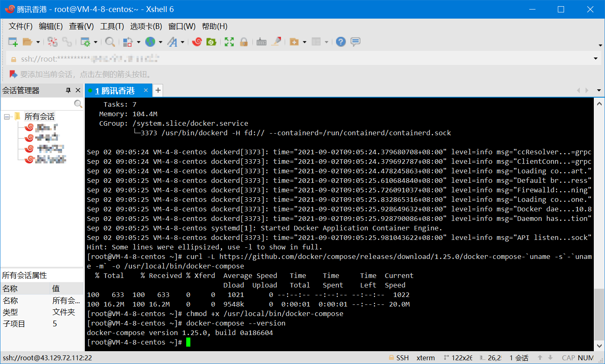The width and height of the screenshot is (605, 364).
Task: Open the 窗口(W) menu
Action: (x=182, y=26)
